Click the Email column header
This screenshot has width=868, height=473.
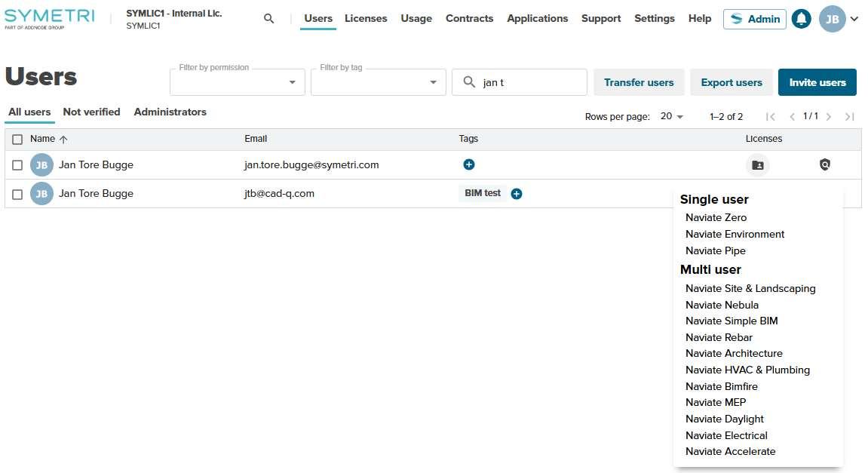click(x=256, y=139)
